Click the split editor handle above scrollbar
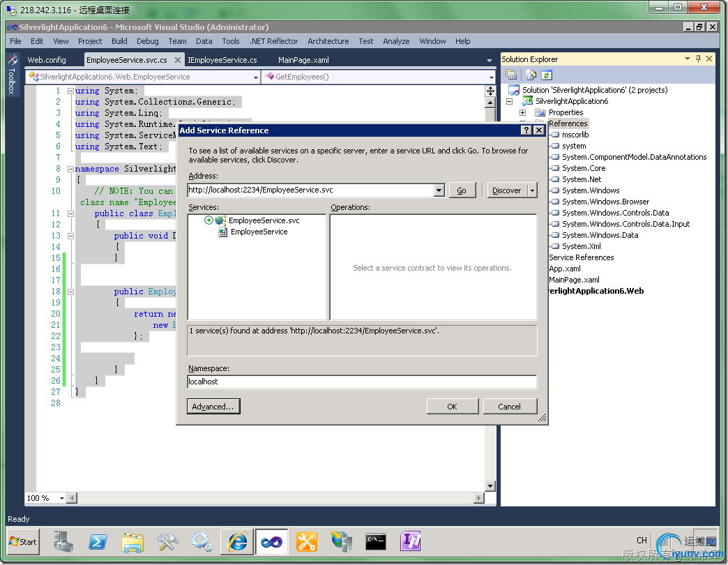 490,91
